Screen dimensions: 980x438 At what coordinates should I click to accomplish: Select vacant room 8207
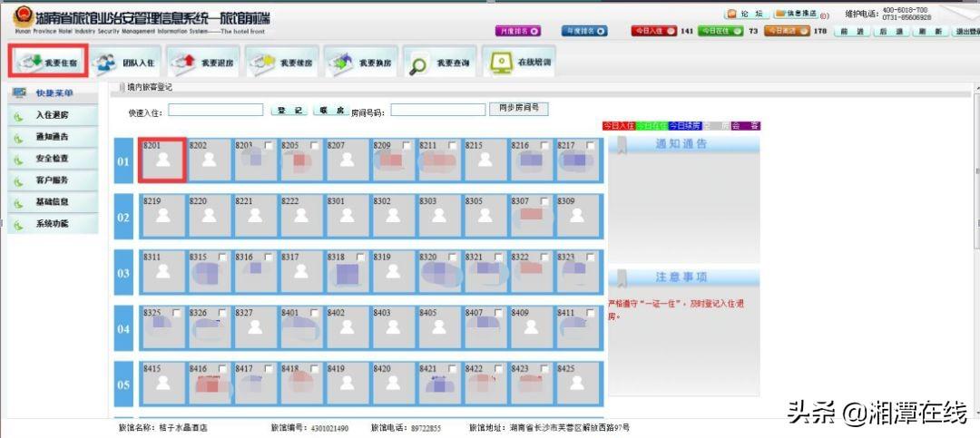pyautogui.click(x=347, y=160)
